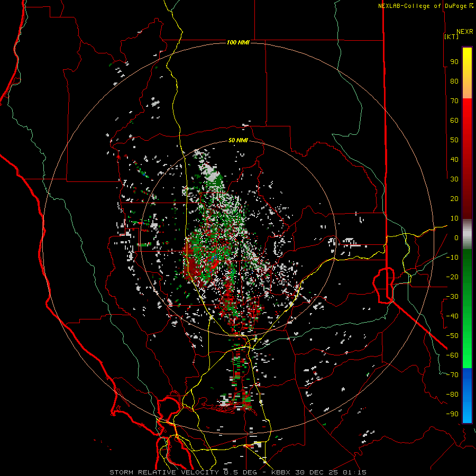Click the -90 value on the velocity scale
The height and width of the screenshot is (476, 476).
pos(452,414)
